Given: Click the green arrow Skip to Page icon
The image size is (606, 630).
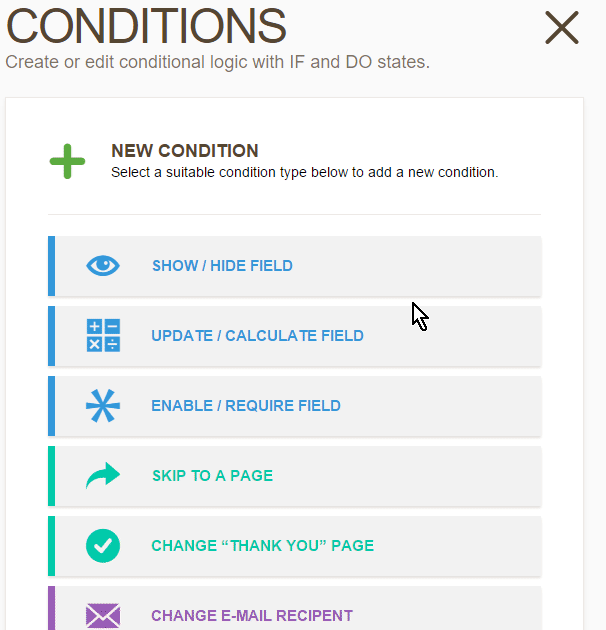Looking at the screenshot, I should point(103,476).
